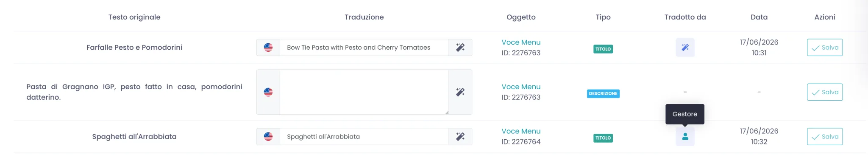Click the Data column header
This screenshot has height=155, width=868.
click(759, 17)
